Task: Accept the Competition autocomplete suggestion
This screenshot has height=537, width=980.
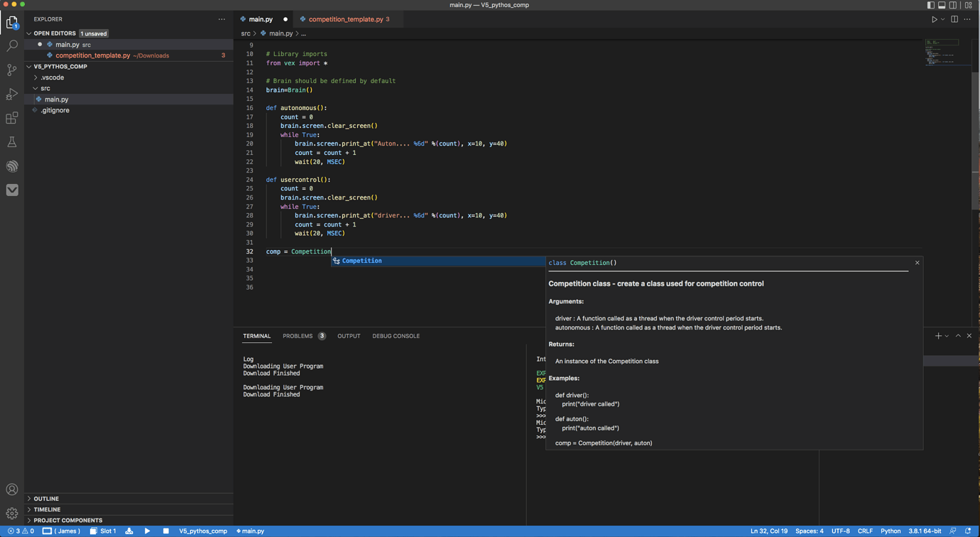Action: (438, 261)
